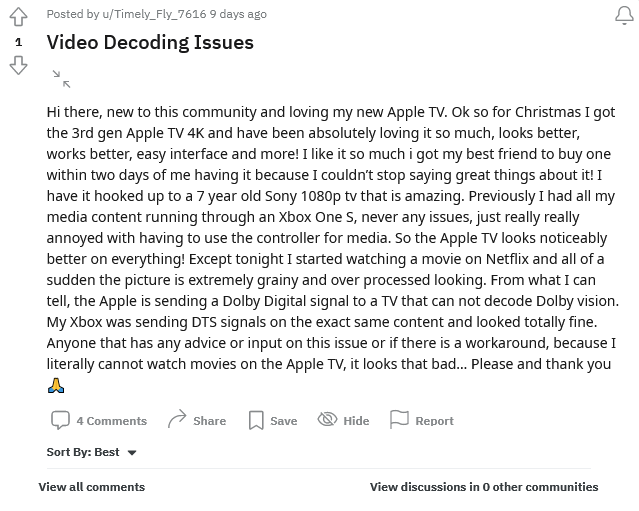Click the sort dropdown arrow
This screenshot has width=639, height=511.
[132, 453]
